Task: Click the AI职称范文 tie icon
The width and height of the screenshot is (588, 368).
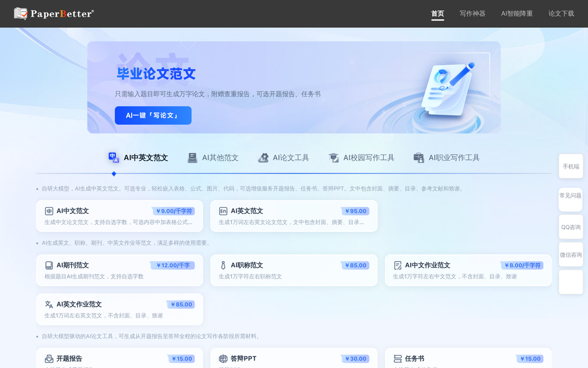Action: tap(223, 266)
